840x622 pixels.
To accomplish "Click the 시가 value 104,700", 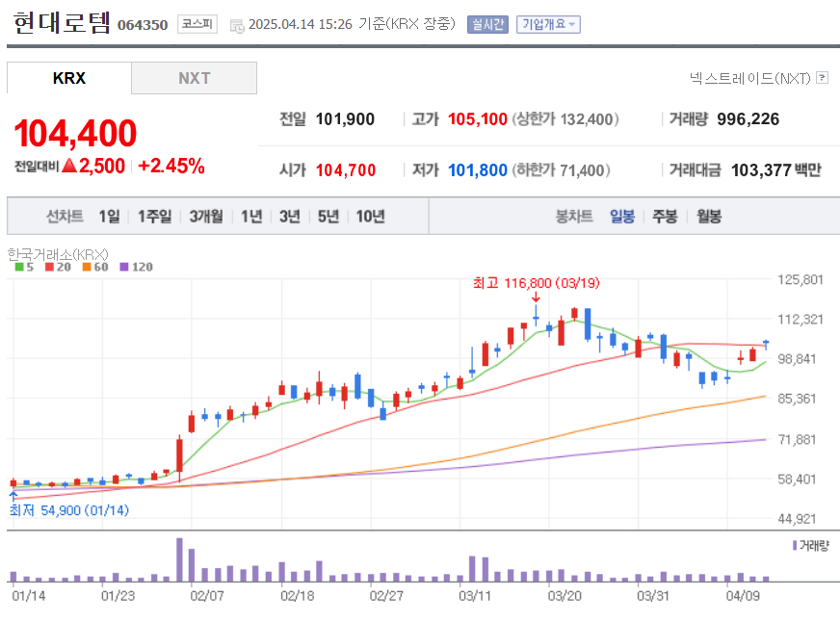I will click(346, 170).
